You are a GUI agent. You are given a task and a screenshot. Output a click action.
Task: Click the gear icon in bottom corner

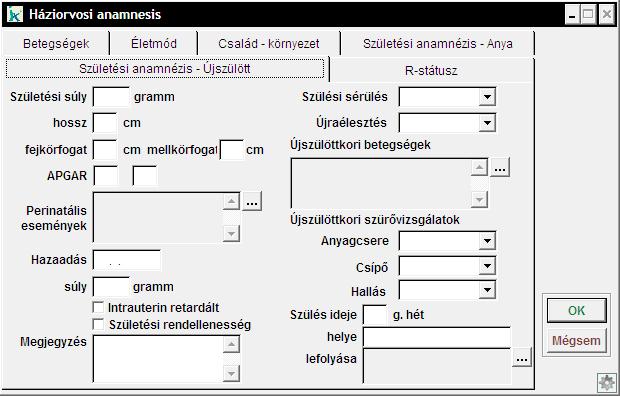tap(606, 383)
